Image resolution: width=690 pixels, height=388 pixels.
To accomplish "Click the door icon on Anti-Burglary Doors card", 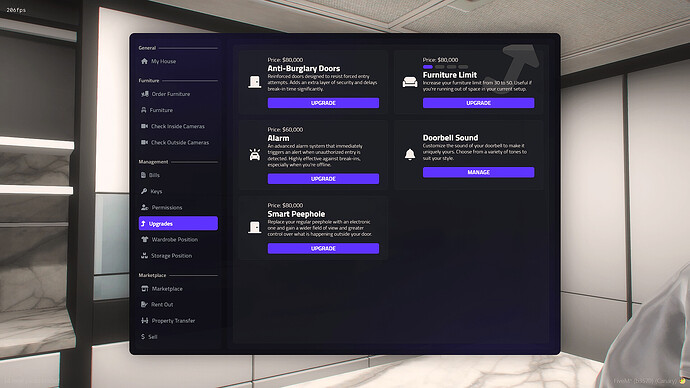I will pos(254,82).
